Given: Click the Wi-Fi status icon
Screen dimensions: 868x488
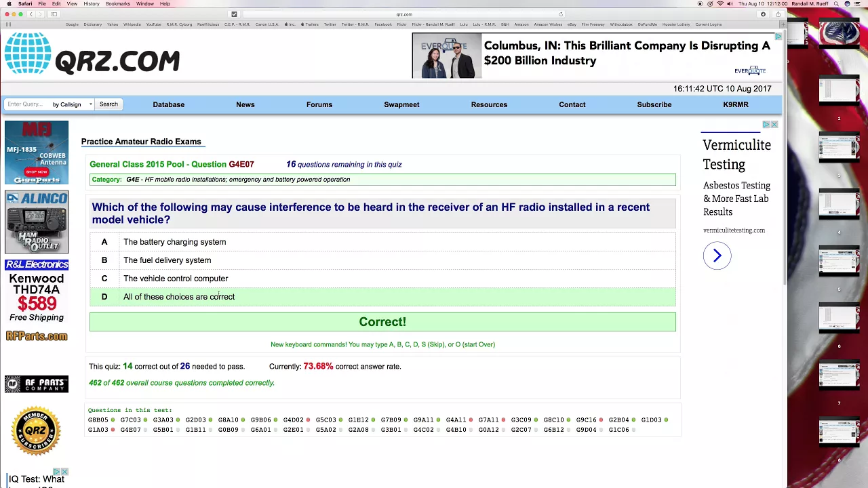Looking at the screenshot, I should click(x=719, y=4).
